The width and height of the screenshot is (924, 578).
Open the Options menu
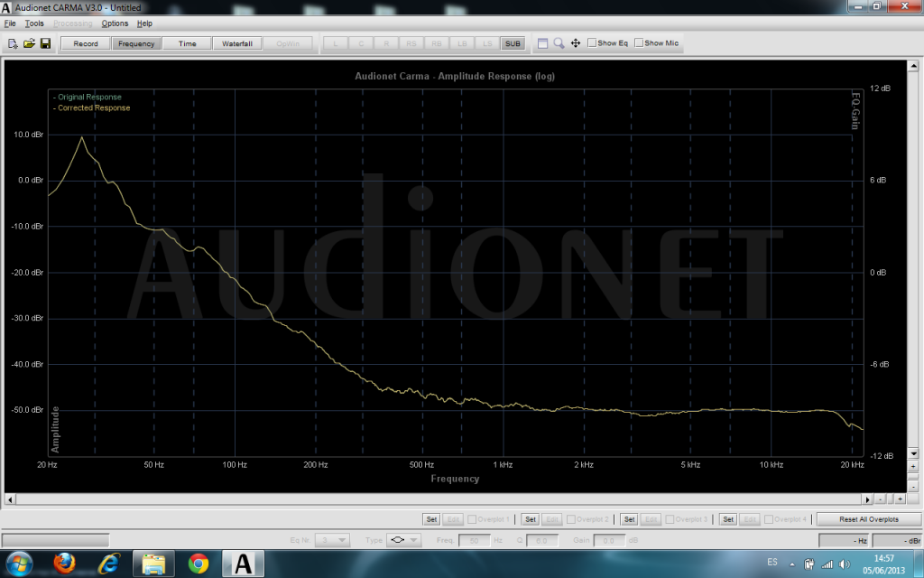coord(115,23)
